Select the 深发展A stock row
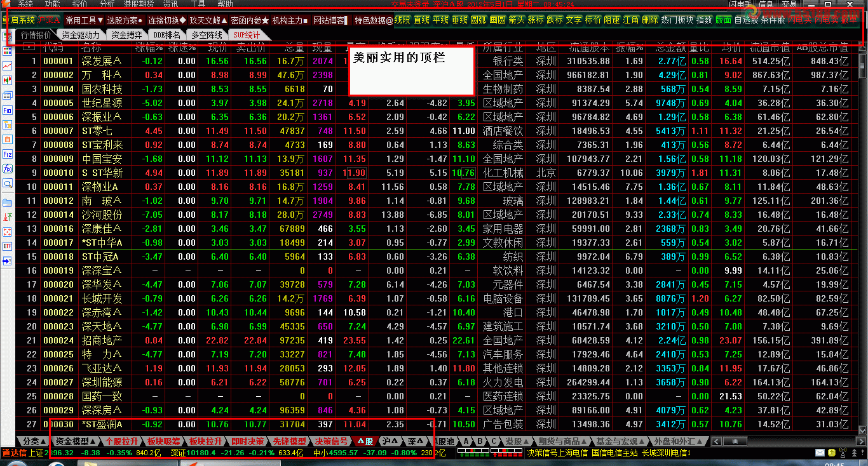 click(436, 61)
